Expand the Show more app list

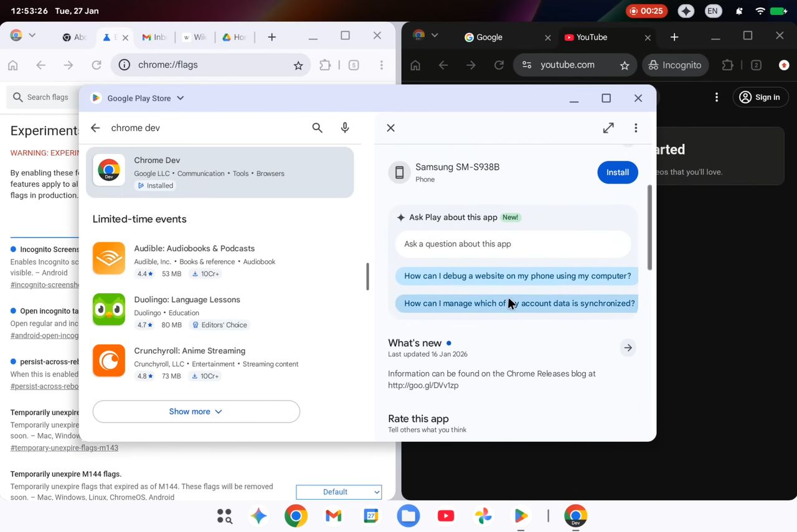pos(196,411)
